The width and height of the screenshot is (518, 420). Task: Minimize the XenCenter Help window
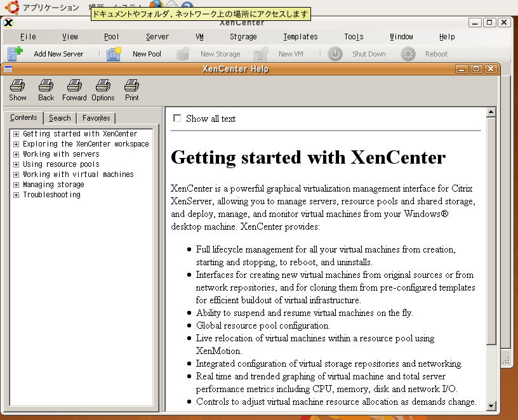[x=462, y=69]
